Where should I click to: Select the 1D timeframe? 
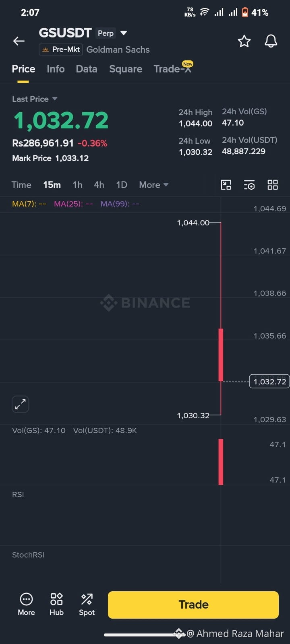point(122,185)
